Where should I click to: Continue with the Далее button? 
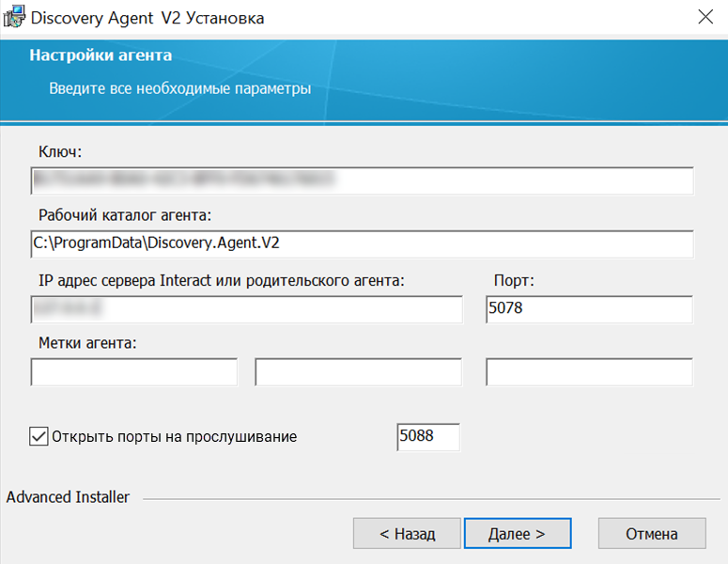click(518, 534)
